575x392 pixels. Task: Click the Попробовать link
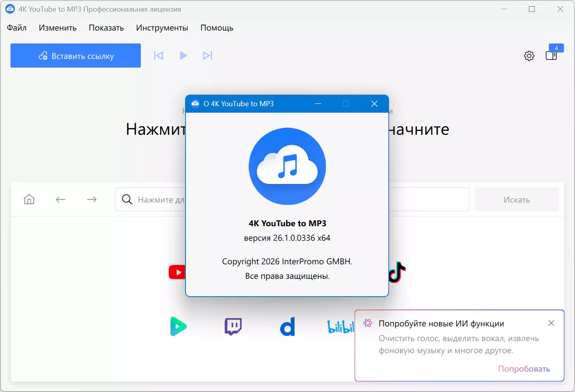pos(524,369)
